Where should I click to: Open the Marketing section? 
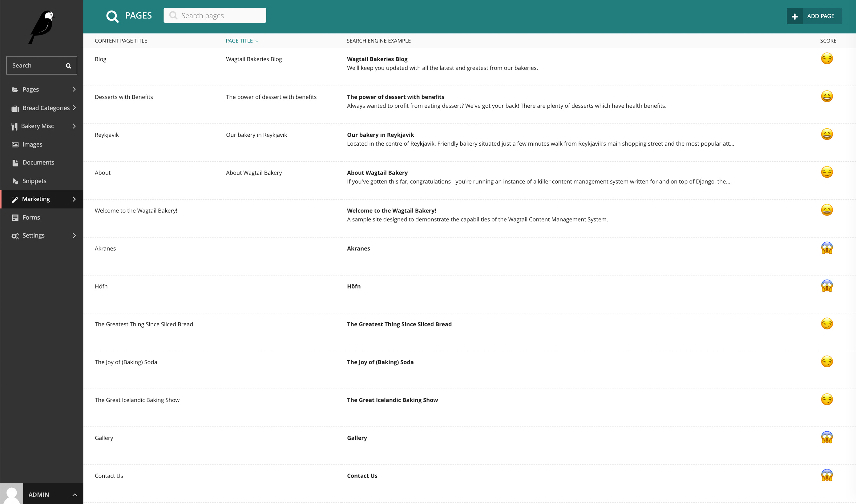click(x=42, y=199)
